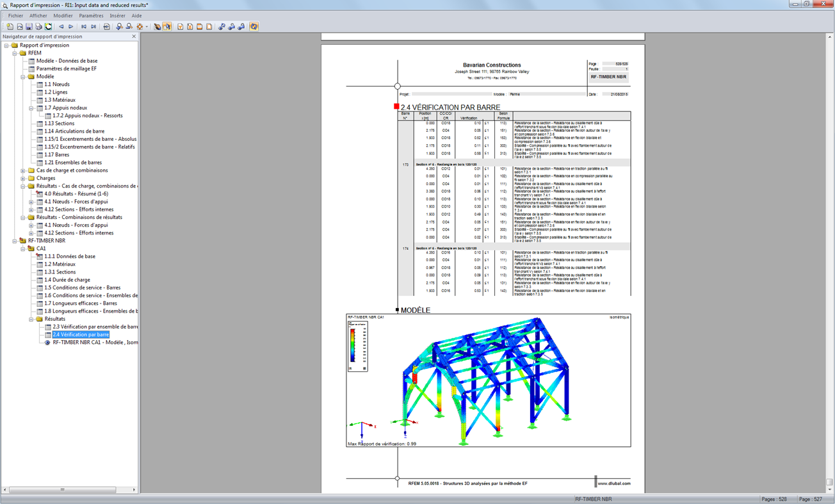This screenshot has width=835, height=504.
Task: Zoom out using the magnifier minus icon
Action: (128, 26)
